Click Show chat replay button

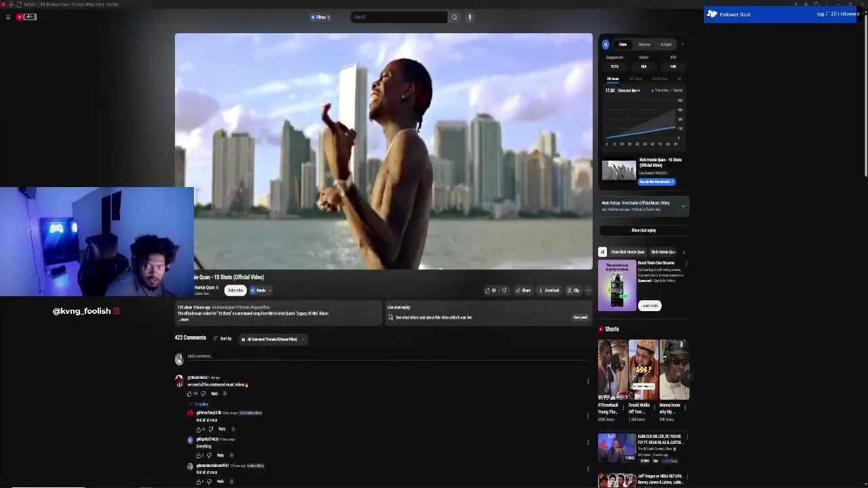click(x=644, y=230)
